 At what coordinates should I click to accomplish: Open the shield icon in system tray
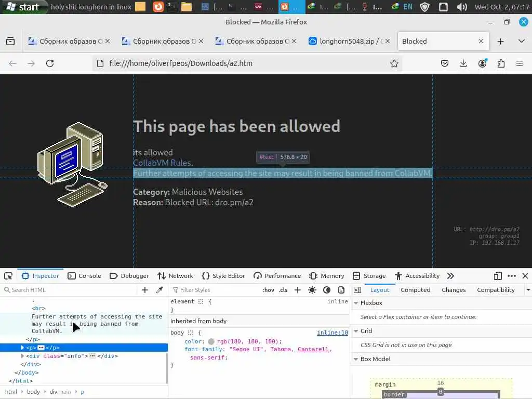tap(424, 7)
